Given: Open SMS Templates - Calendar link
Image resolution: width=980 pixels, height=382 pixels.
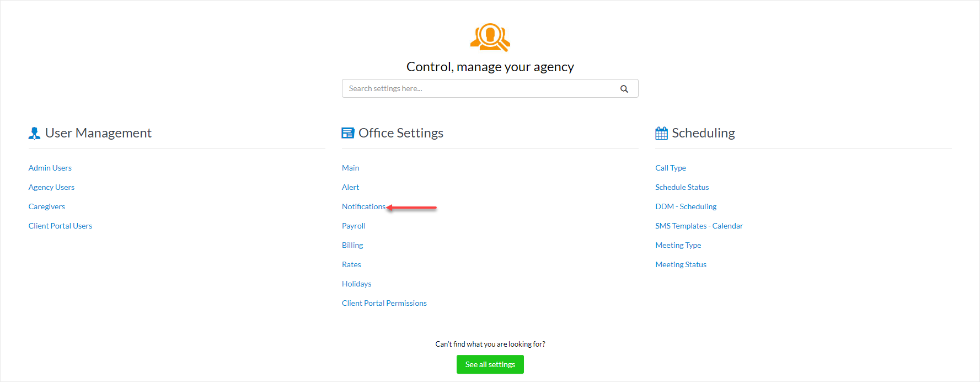Looking at the screenshot, I should point(699,226).
